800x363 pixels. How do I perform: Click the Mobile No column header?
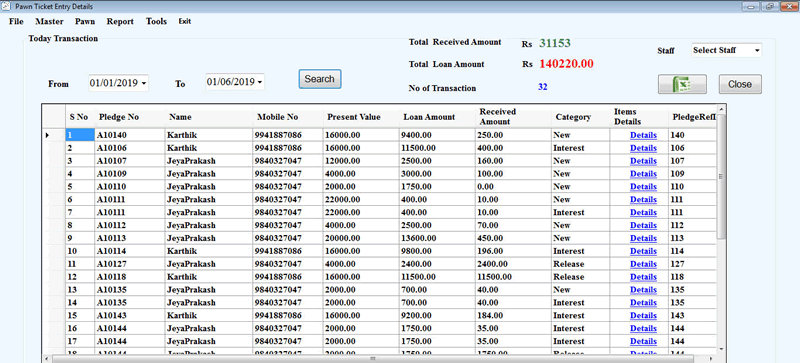click(x=288, y=117)
